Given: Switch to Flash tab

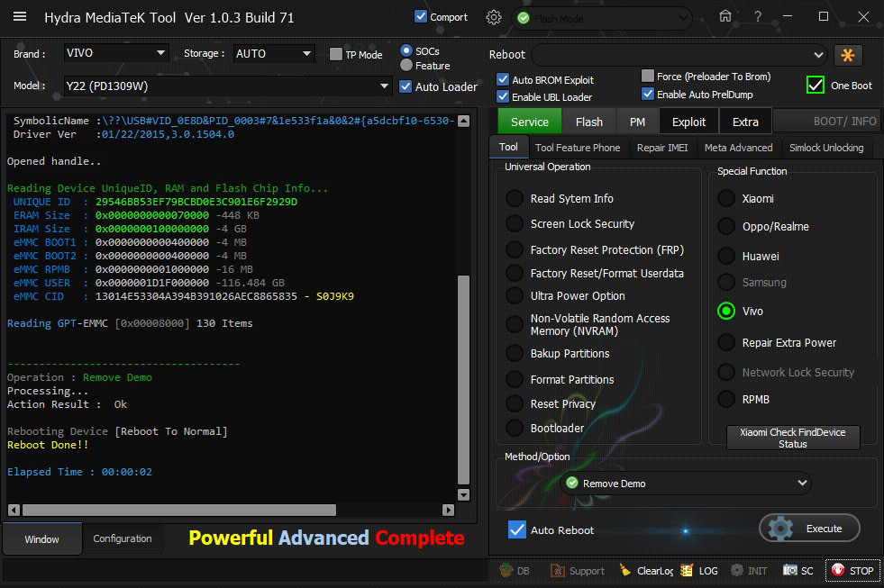Looking at the screenshot, I should (x=589, y=122).
